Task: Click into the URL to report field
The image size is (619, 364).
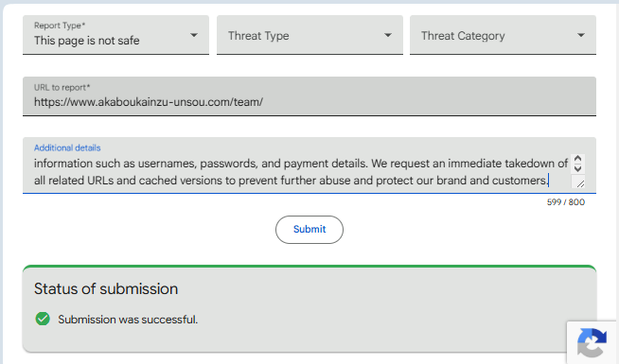Action: coord(309,96)
